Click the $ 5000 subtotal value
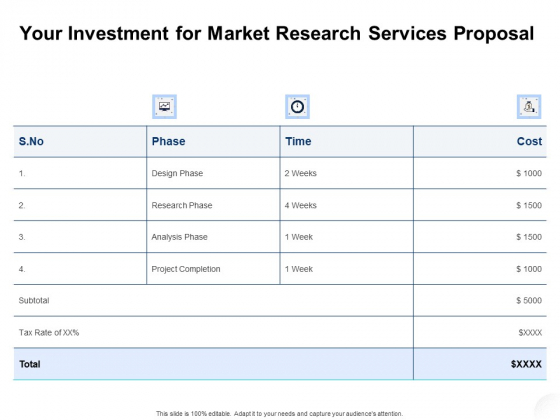The height and width of the screenshot is (420, 560). (529, 301)
